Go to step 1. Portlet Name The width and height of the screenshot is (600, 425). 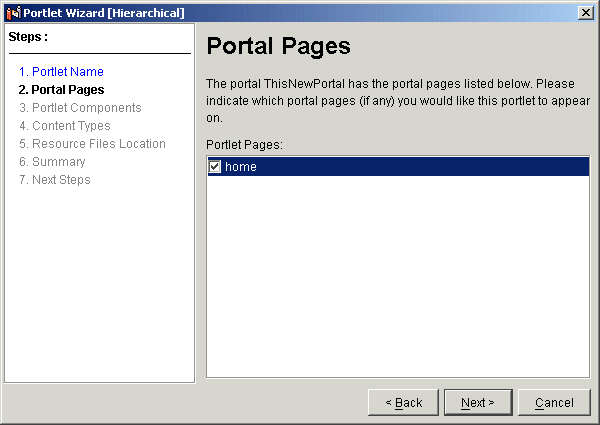click(x=61, y=72)
